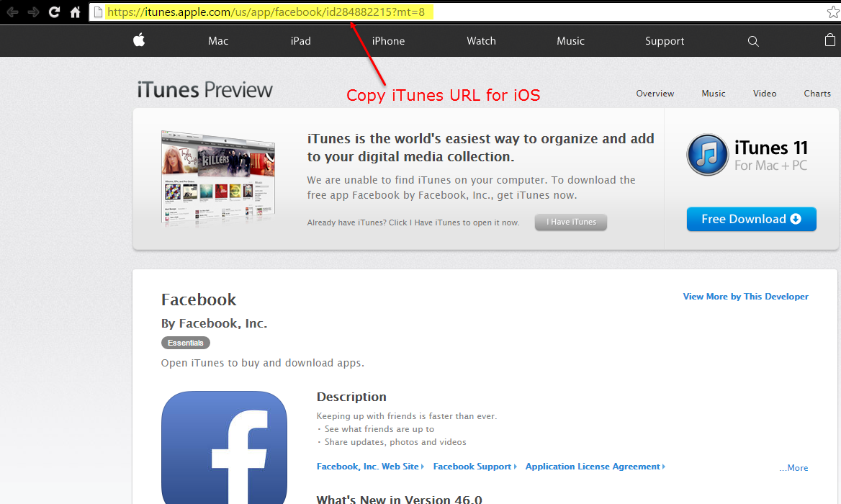841x504 pixels.
Task: Click the Facebook app icon
Action: coord(224,447)
